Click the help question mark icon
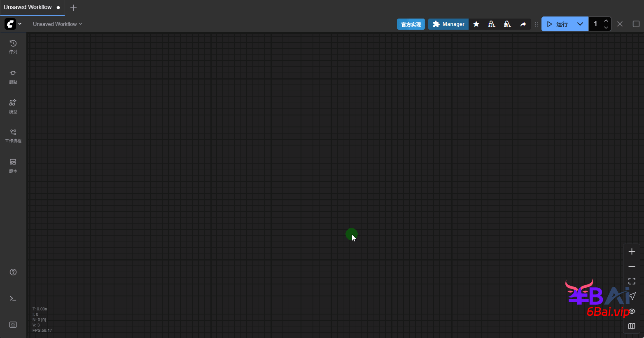Screen dimensions: 644x338 pyautogui.click(x=13, y=272)
